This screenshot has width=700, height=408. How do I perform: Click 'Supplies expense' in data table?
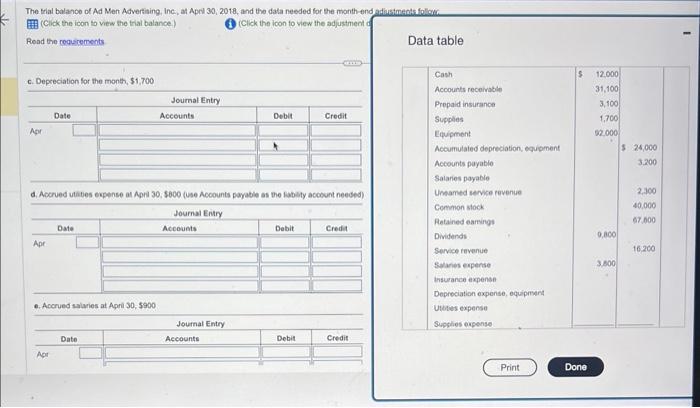(463, 324)
